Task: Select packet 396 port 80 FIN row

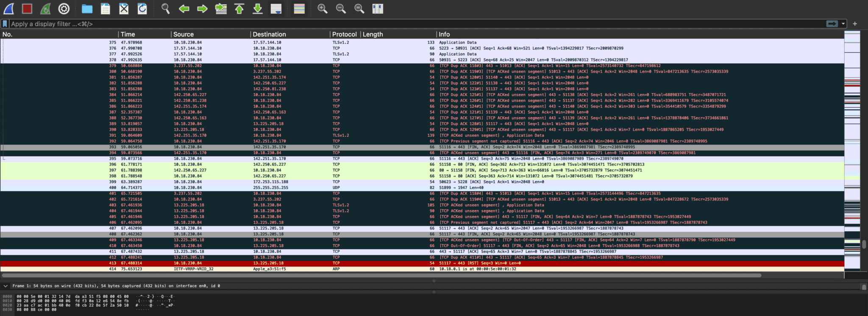Action: point(422,164)
